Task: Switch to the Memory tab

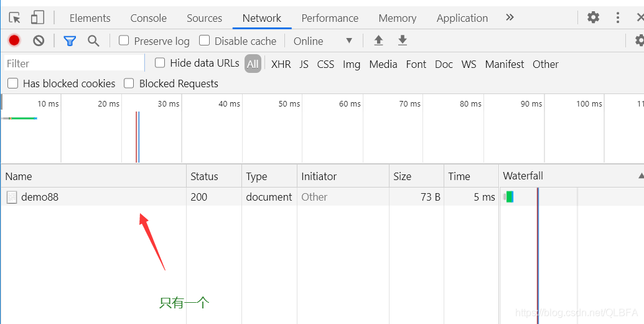Action: (397, 18)
